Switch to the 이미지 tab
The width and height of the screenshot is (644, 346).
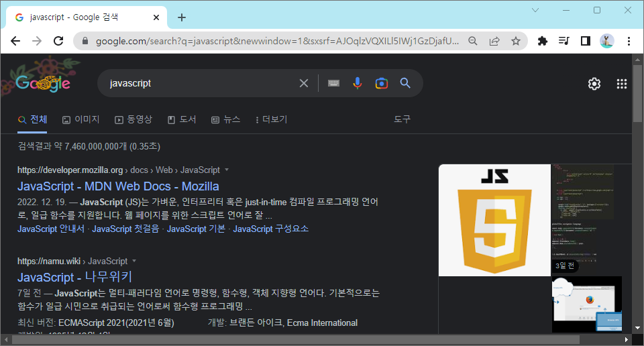[81, 119]
